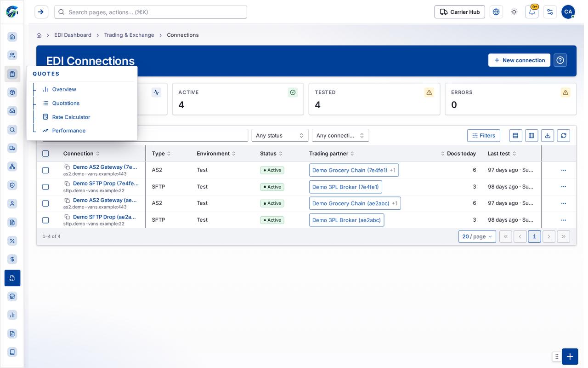Click the notifications bell icon
588x368 pixels.
[531, 12]
